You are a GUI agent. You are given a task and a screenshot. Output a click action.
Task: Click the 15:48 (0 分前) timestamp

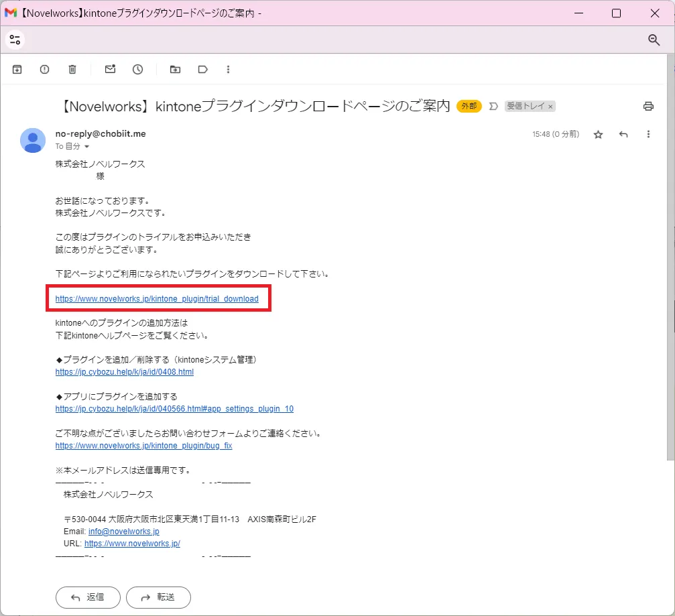(x=556, y=134)
